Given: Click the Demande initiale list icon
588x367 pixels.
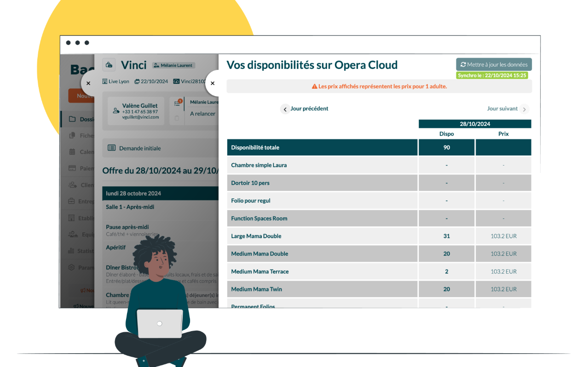Looking at the screenshot, I should tap(111, 148).
